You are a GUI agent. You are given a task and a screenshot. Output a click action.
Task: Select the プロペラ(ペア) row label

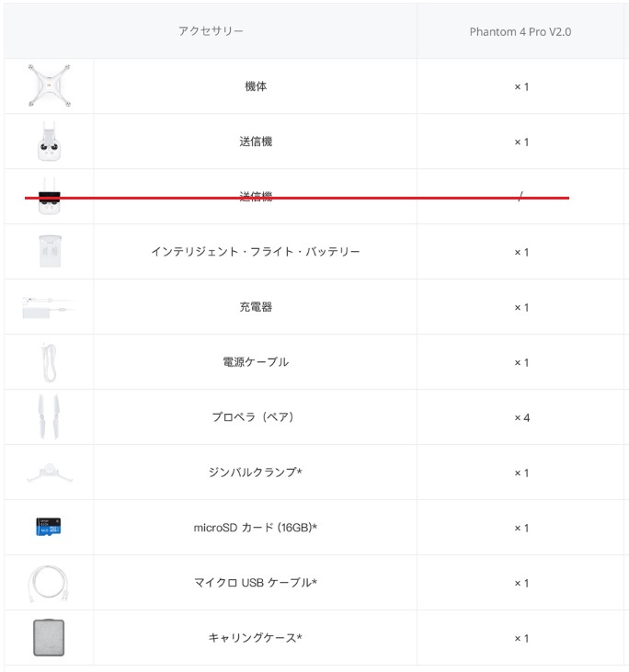pos(253,417)
